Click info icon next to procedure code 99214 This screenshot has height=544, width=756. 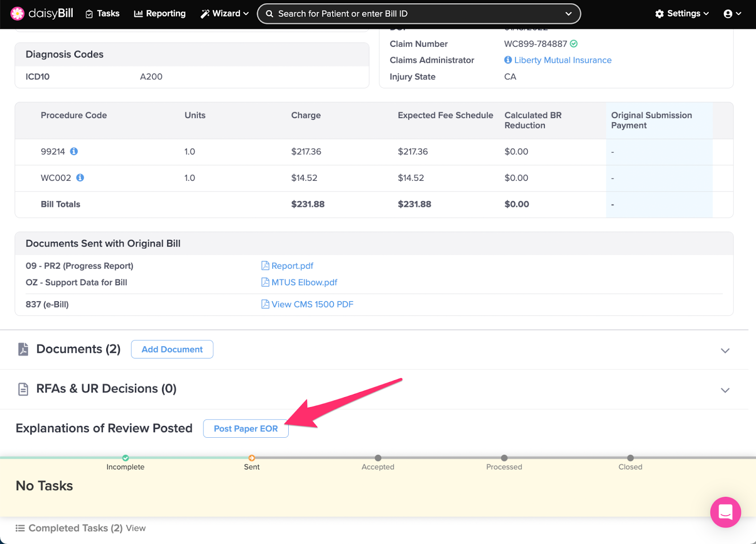[74, 152]
